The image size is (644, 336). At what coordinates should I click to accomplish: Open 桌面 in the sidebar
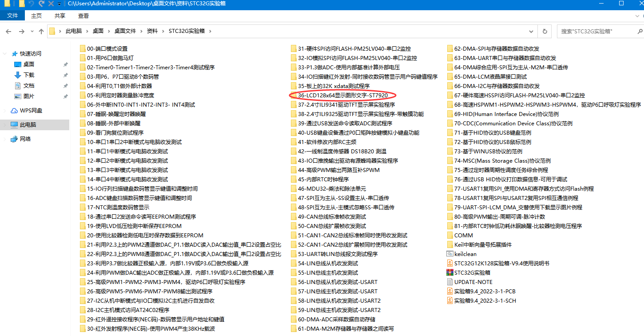click(29, 64)
